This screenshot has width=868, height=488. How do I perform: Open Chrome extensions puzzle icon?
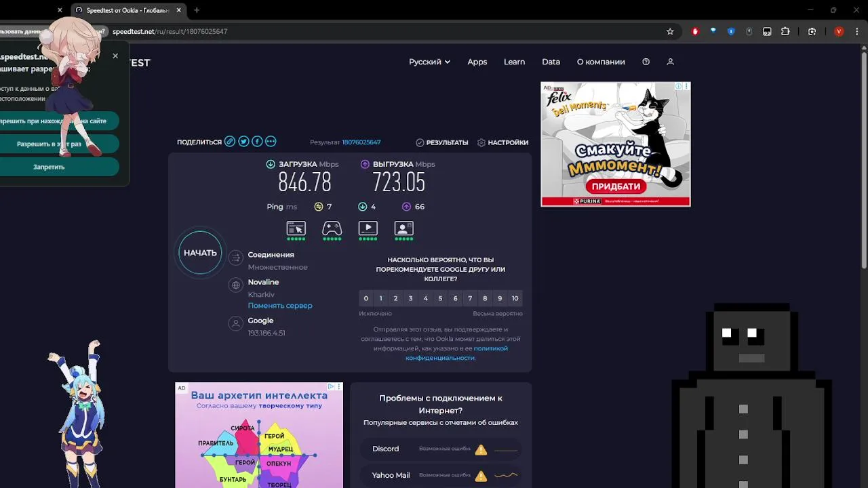coord(785,31)
